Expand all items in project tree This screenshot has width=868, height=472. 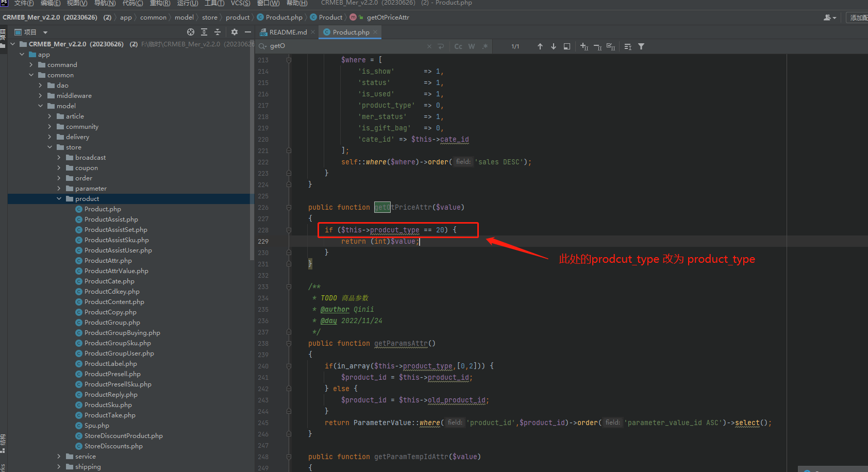click(x=204, y=32)
